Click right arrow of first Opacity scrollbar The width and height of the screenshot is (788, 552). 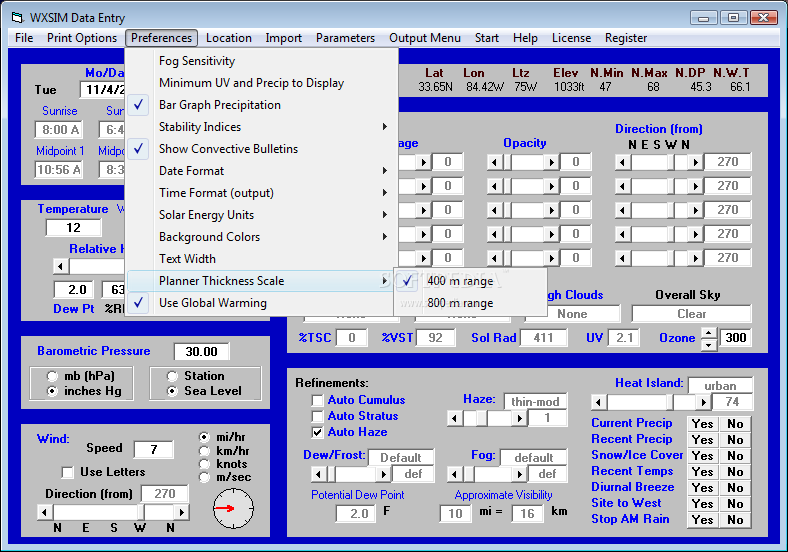click(551, 162)
